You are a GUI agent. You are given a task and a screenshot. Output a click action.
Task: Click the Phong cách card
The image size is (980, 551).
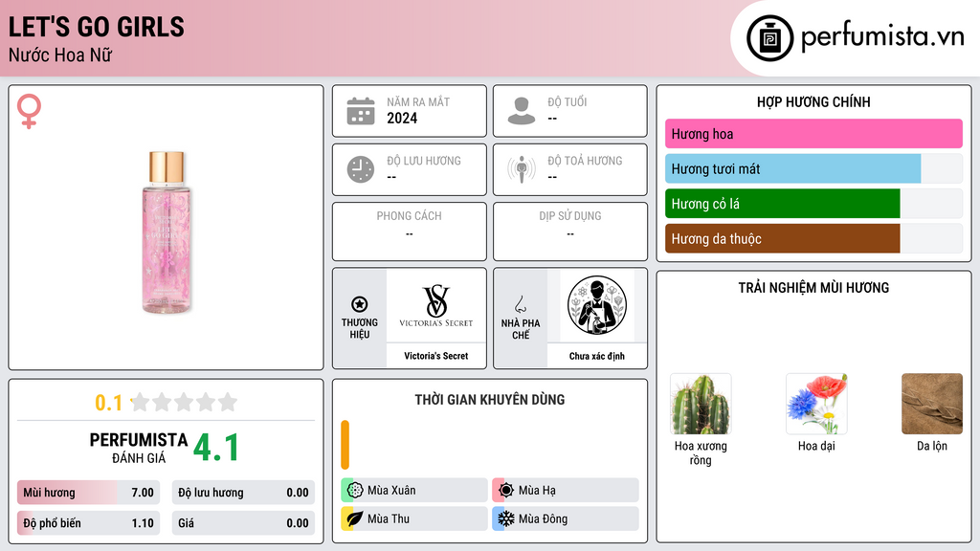point(410,231)
